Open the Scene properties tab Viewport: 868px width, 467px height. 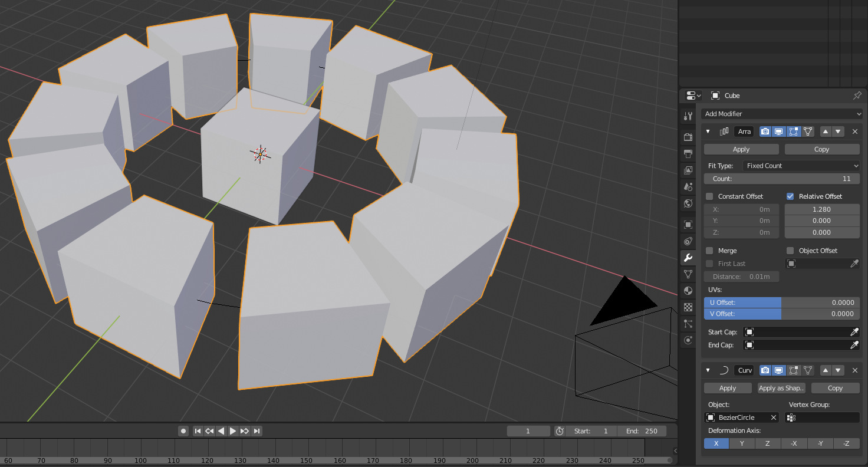click(x=688, y=187)
